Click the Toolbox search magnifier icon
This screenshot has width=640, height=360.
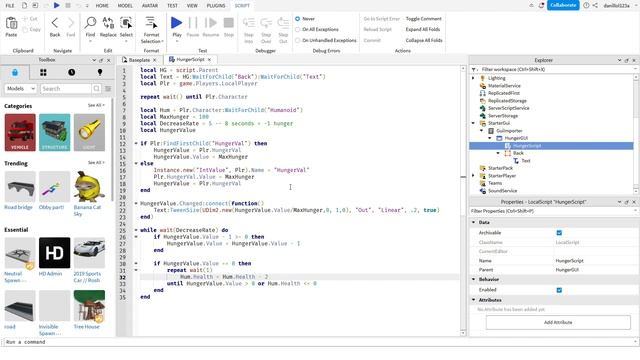tap(96, 89)
